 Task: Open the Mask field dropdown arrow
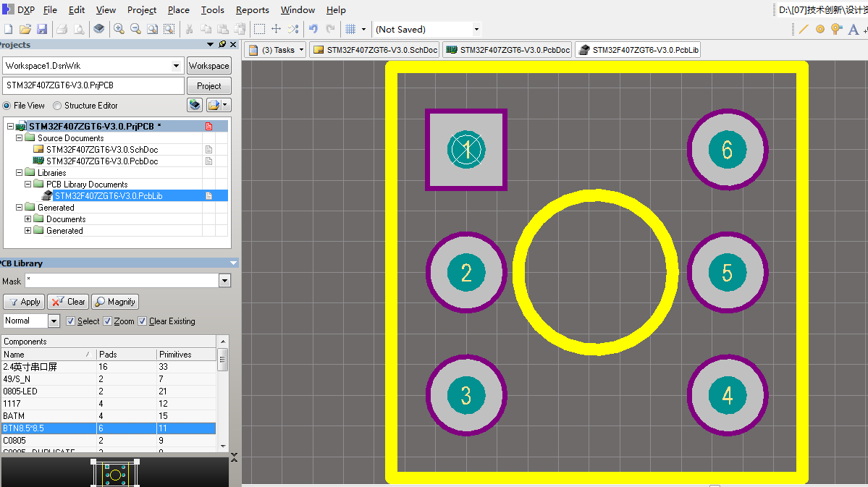click(224, 281)
